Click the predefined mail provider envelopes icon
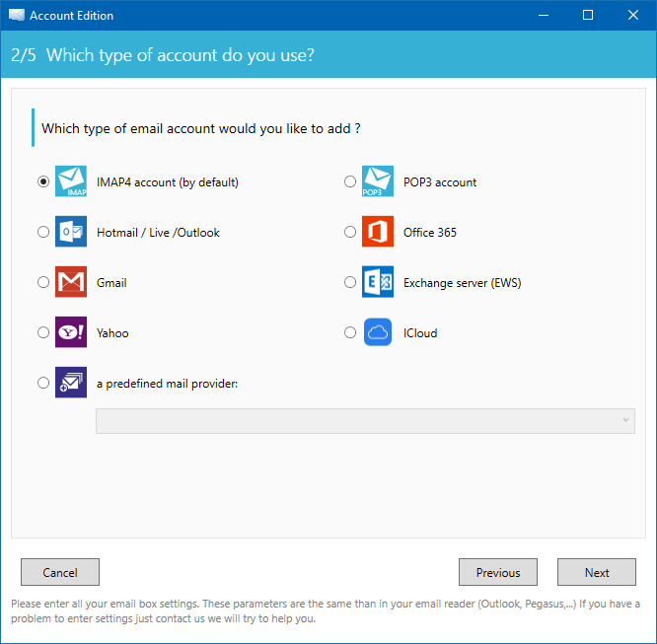This screenshot has height=644, width=657. 71,383
